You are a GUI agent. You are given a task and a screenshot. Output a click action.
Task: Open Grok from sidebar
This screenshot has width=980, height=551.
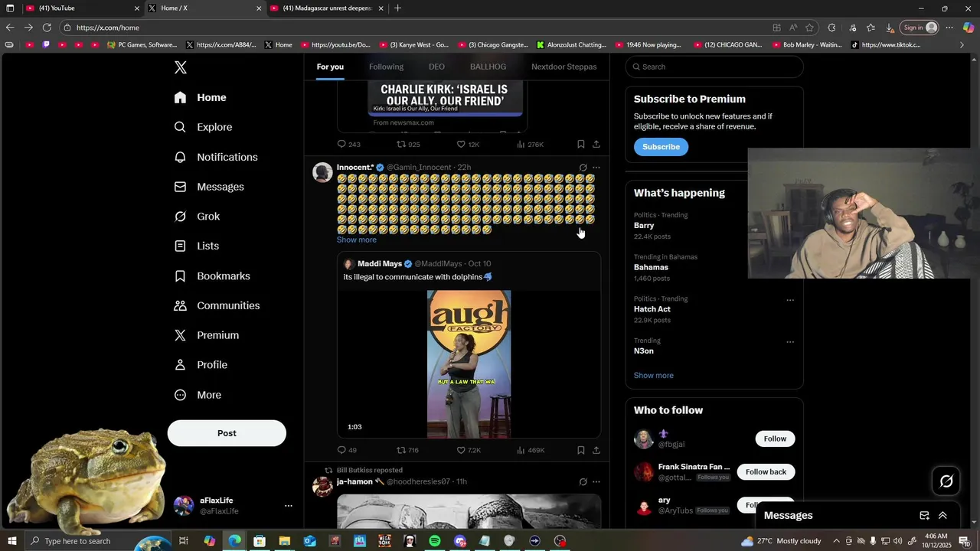point(197,217)
